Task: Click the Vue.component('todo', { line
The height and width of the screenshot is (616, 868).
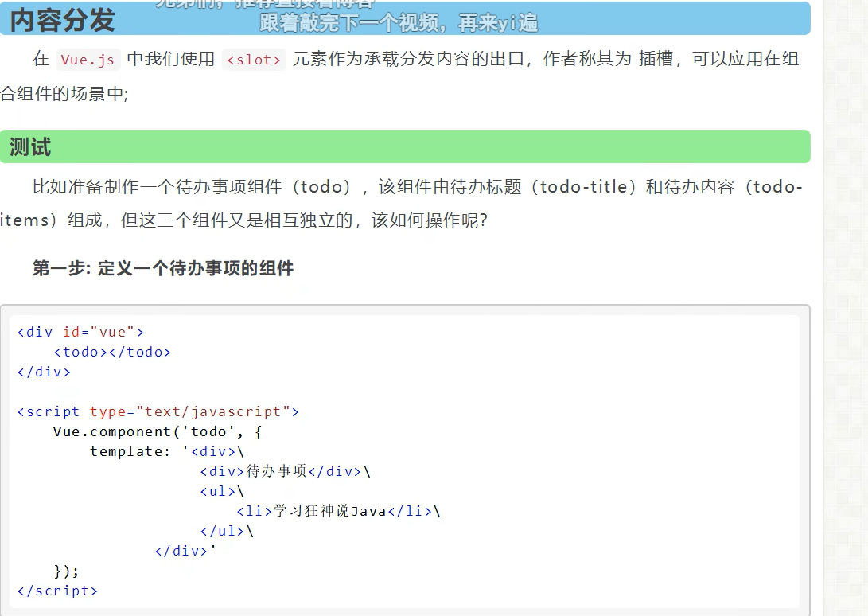Action: click(x=158, y=431)
